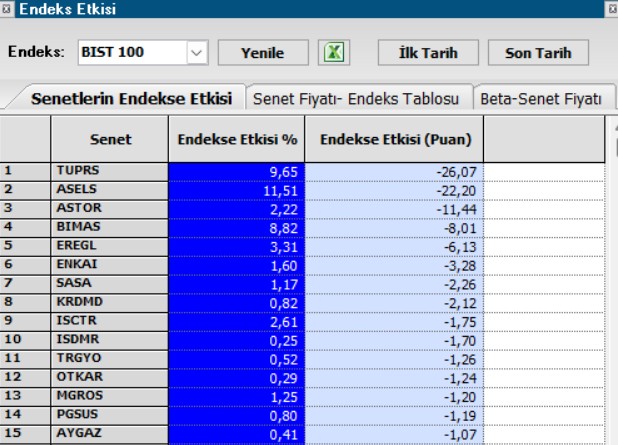Select the AYGAZ stock cell
618x445 pixels.
point(110,434)
